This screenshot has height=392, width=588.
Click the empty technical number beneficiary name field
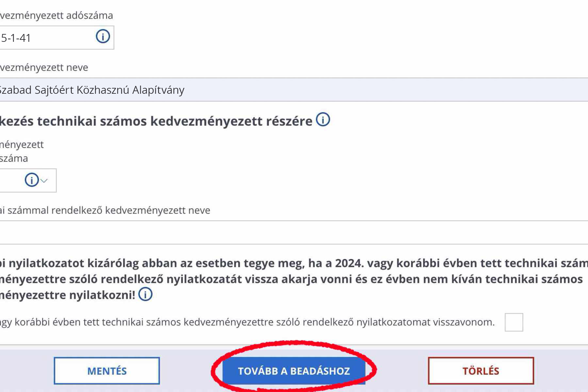tap(294, 232)
